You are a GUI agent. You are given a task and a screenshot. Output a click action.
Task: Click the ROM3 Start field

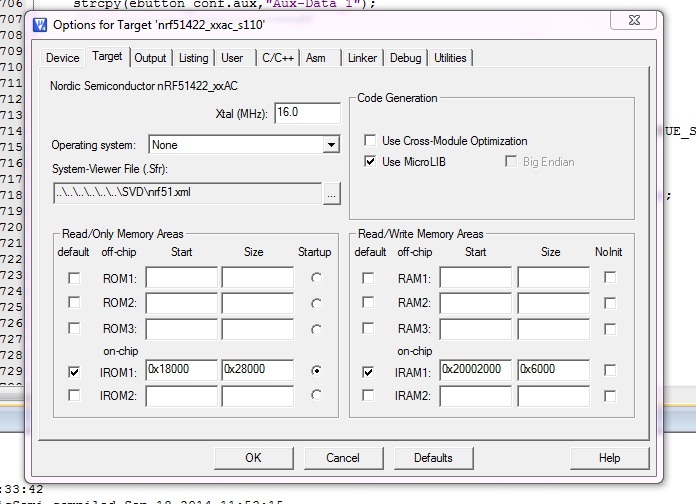(x=182, y=329)
